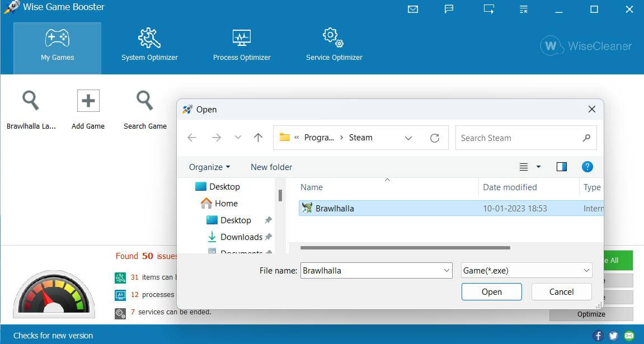Viewport: 644px width, 344px height.
Task: Sort files by the Type column header
Action: pyautogui.click(x=593, y=187)
